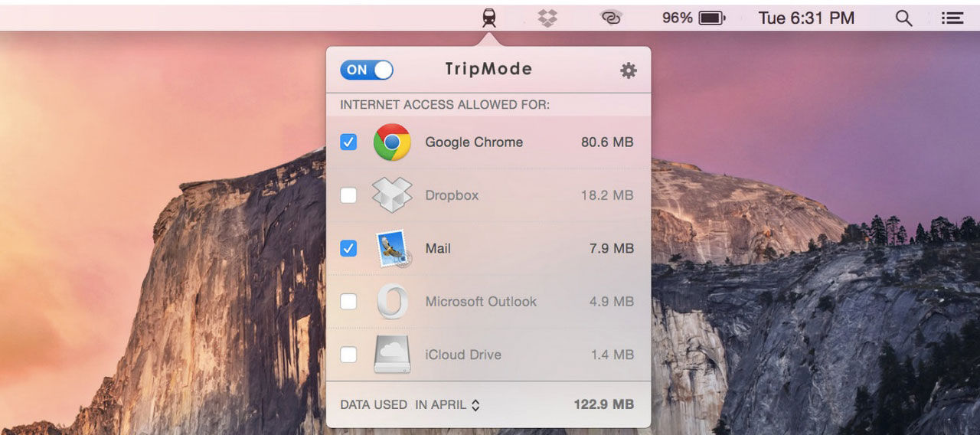The width and height of the screenshot is (980, 435).
Task: Check the Microsoft Outlook checkbox
Action: coord(348,302)
